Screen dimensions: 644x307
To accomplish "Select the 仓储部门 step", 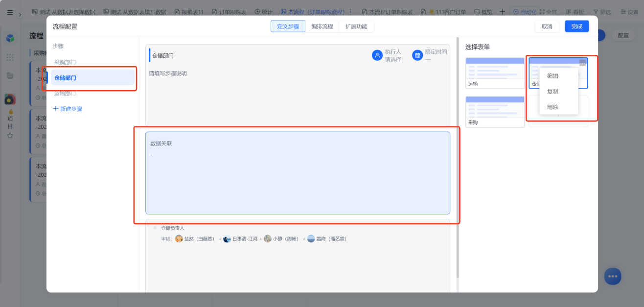I will point(92,77).
